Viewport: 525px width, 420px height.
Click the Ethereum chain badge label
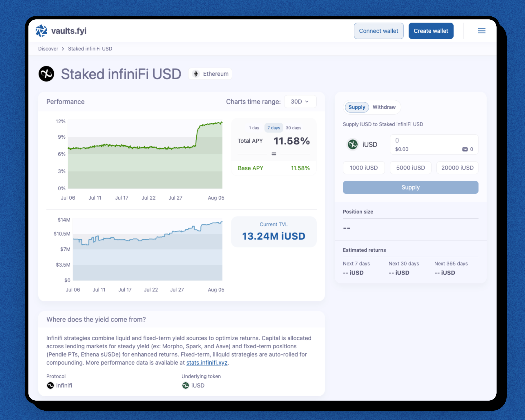[215, 74]
